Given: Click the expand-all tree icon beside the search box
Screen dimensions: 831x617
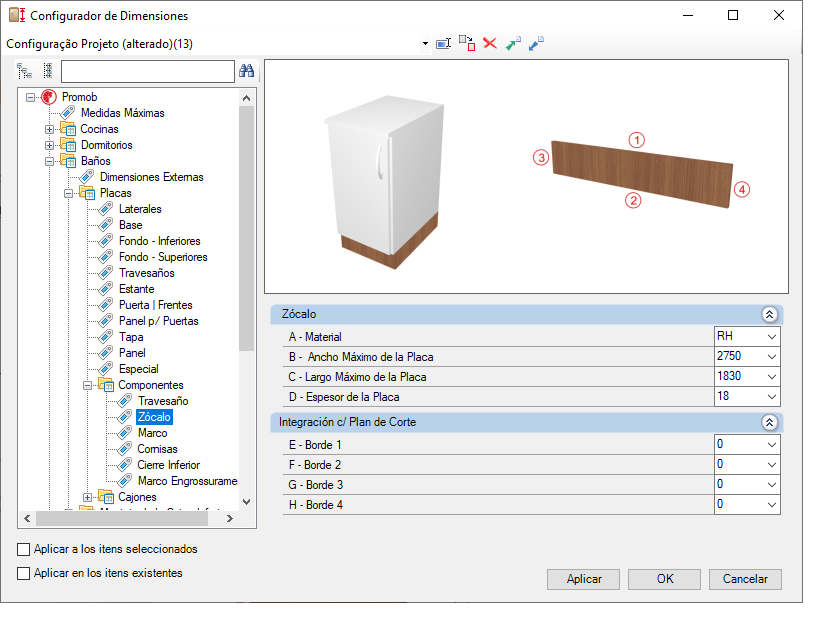Looking at the screenshot, I should (x=24, y=70).
